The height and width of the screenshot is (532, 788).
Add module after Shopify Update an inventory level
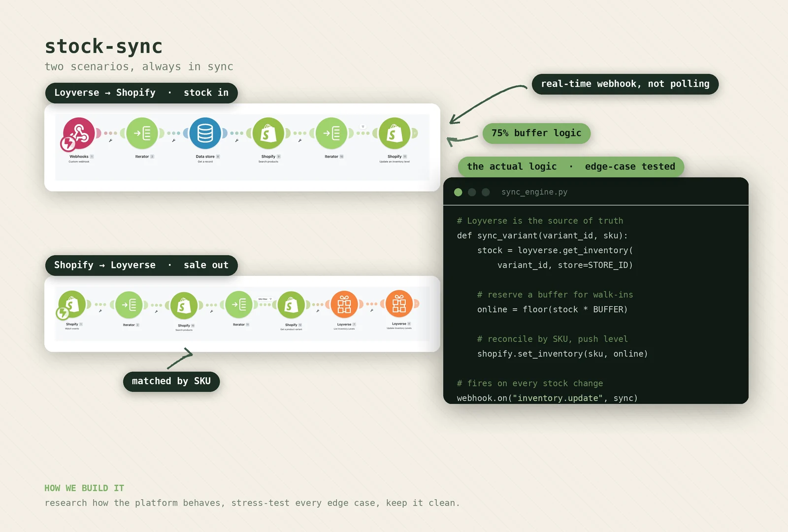pos(415,133)
